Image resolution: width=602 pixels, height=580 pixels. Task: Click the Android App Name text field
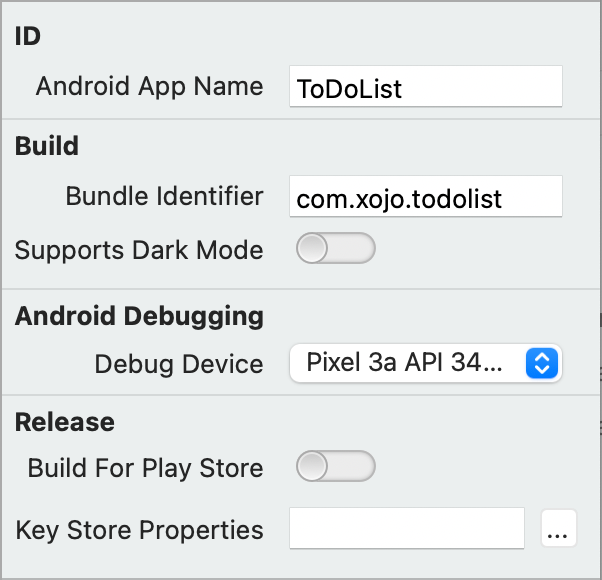tap(425, 87)
